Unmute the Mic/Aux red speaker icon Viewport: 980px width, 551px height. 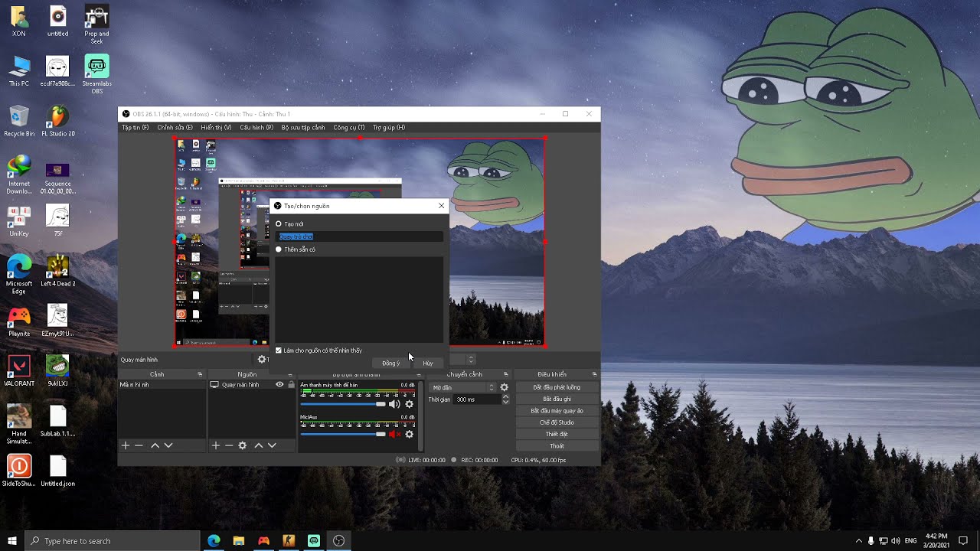click(394, 434)
